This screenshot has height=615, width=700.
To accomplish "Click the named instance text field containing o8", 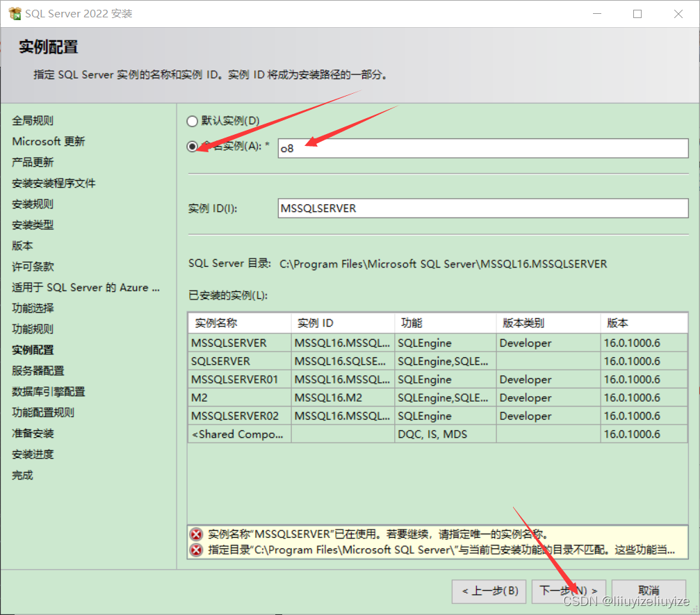I will point(483,148).
